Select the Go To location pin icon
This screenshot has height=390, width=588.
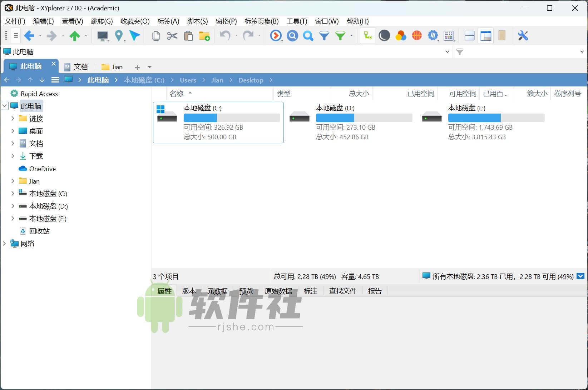tap(119, 36)
